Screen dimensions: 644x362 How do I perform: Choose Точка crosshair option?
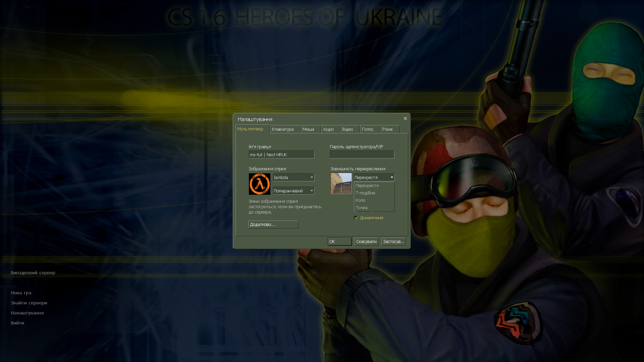pos(374,208)
